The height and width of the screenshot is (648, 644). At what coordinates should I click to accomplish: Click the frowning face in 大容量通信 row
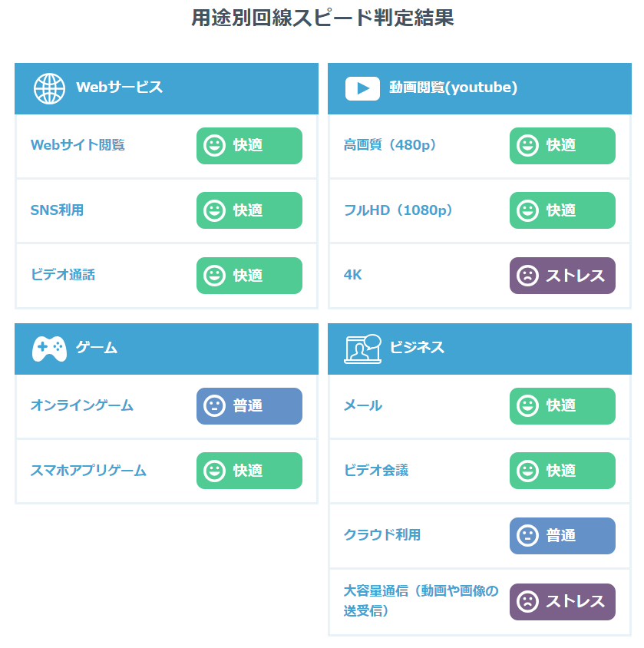(x=527, y=602)
